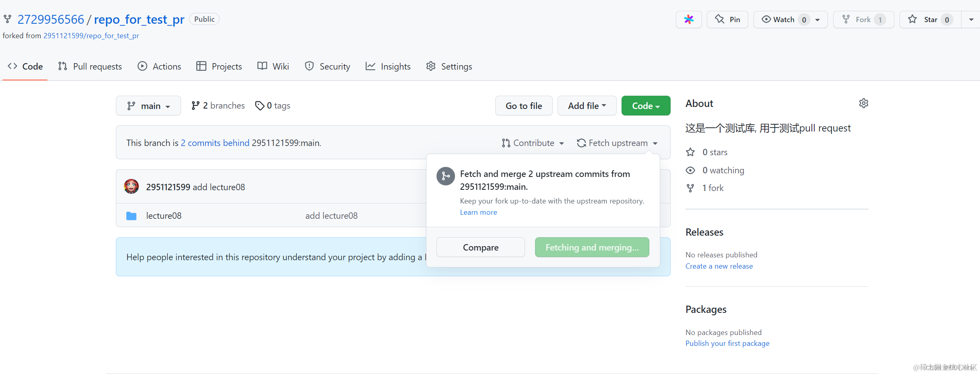Open the Add file dropdown
Image resolution: width=980 pixels, height=374 pixels.
pyautogui.click(x=587, y=106)
